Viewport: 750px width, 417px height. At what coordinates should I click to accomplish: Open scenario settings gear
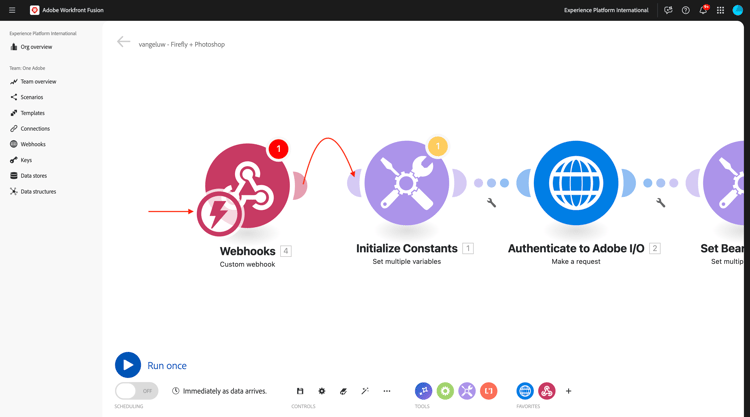[322, 391]
